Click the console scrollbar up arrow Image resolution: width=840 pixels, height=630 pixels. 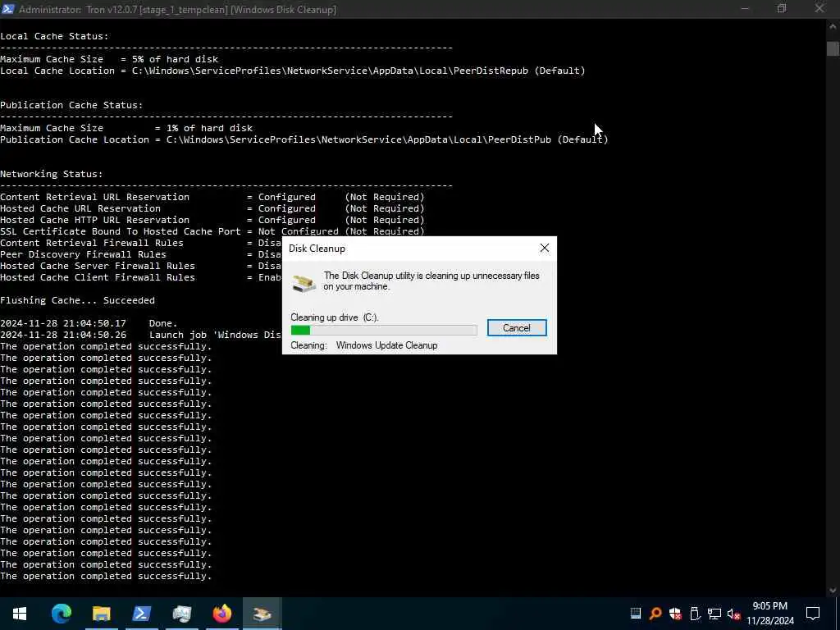point(833,25)
